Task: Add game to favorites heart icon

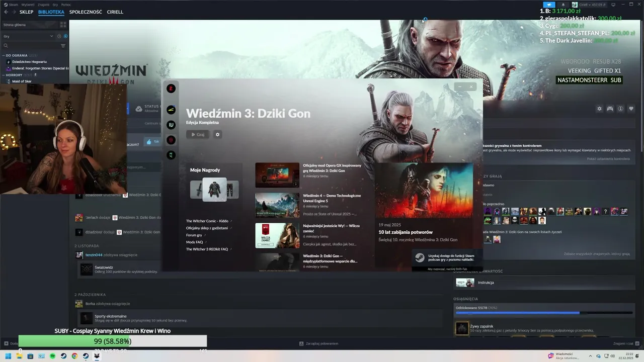Action: point(631,109)
